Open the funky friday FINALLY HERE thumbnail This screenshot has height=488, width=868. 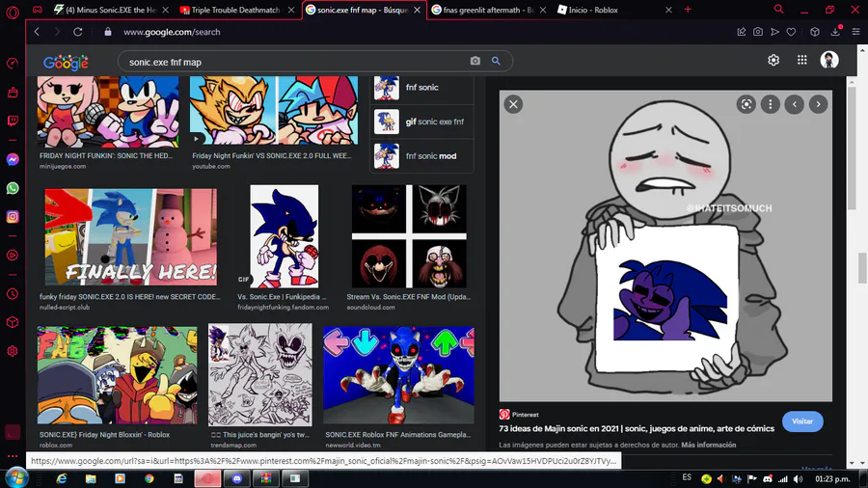[130, 237]
